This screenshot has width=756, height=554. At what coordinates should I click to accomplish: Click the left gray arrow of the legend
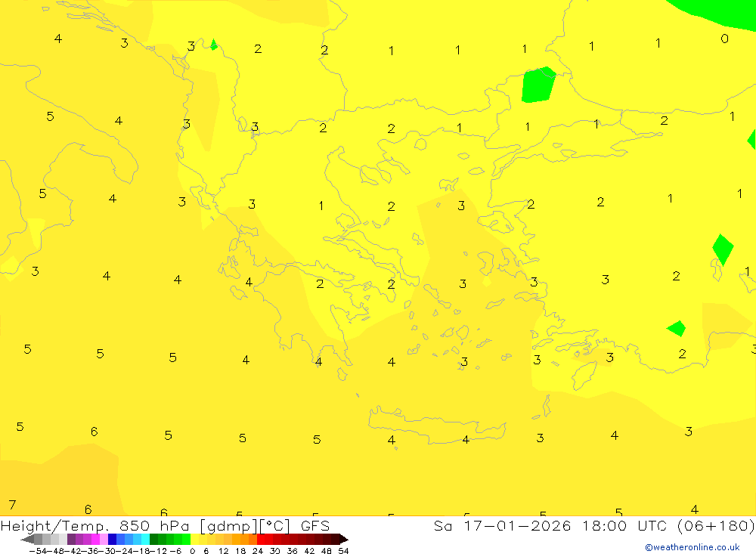coord(27,539)
